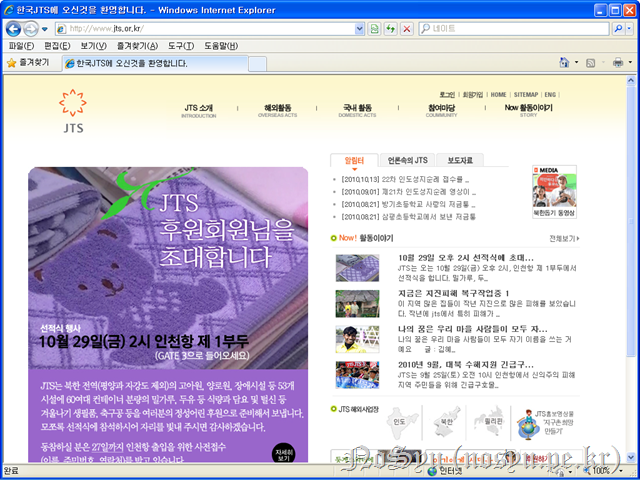Click the Refresh page icon
This screenshot has height=480, width=640.
click(390, 29)
